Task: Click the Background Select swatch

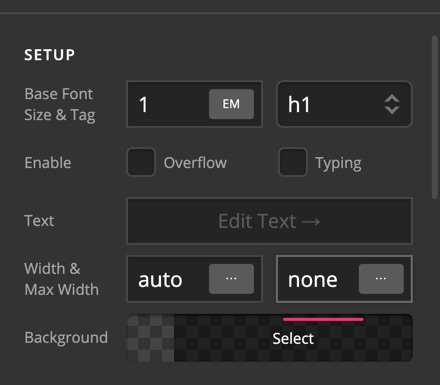Action: [x=293, y=338]
